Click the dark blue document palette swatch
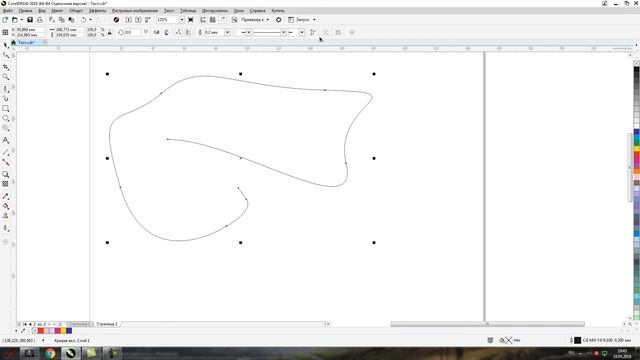The image size is (640, 360). tap(69, 331)
